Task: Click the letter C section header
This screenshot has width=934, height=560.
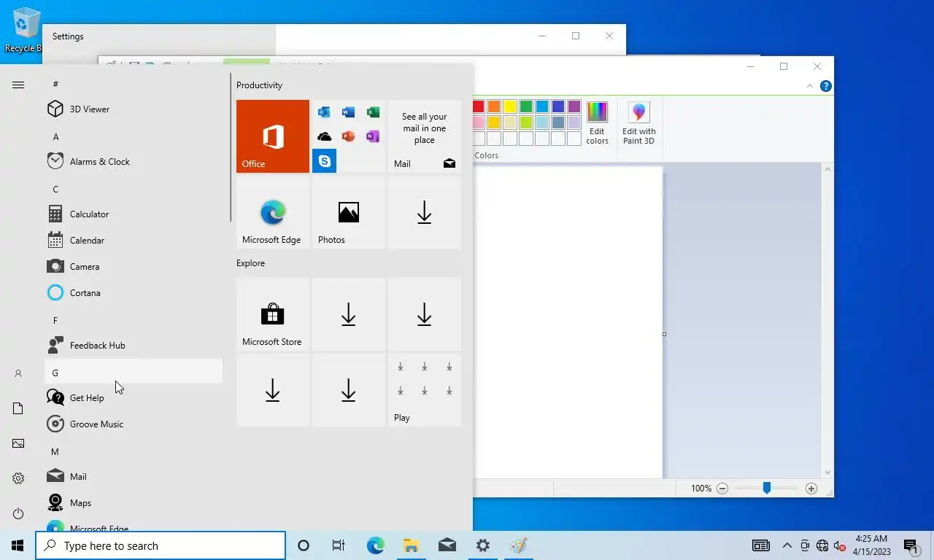Action: (x=134, y=190)
